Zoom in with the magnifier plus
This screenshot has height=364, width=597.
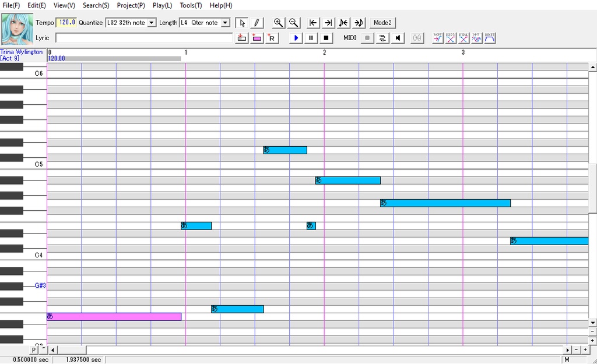click(278, 23)
